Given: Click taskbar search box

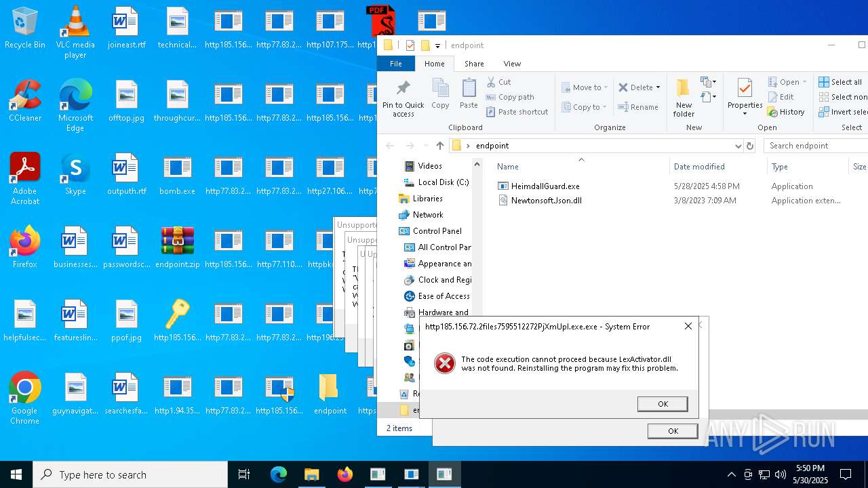Looking at the screenshot, I should pos(130,474).
